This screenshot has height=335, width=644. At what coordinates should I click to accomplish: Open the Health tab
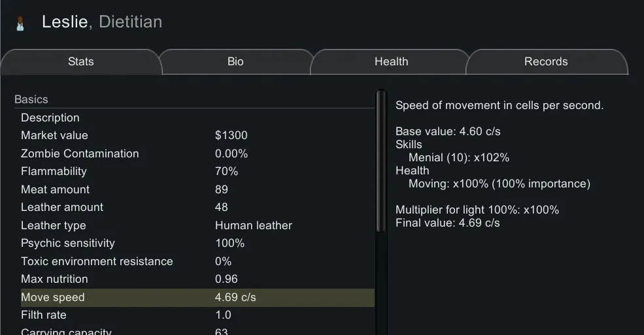pyautogui.click(x=391, y=62)
